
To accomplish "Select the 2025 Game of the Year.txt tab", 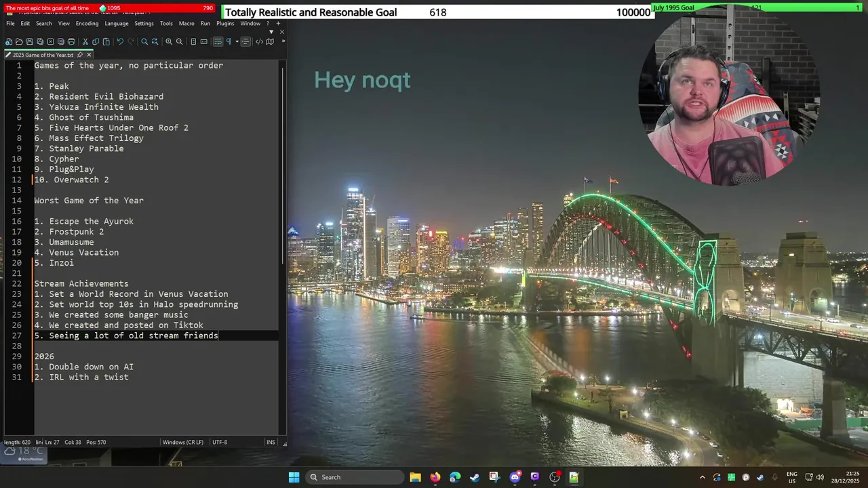I will click(43, 55).
